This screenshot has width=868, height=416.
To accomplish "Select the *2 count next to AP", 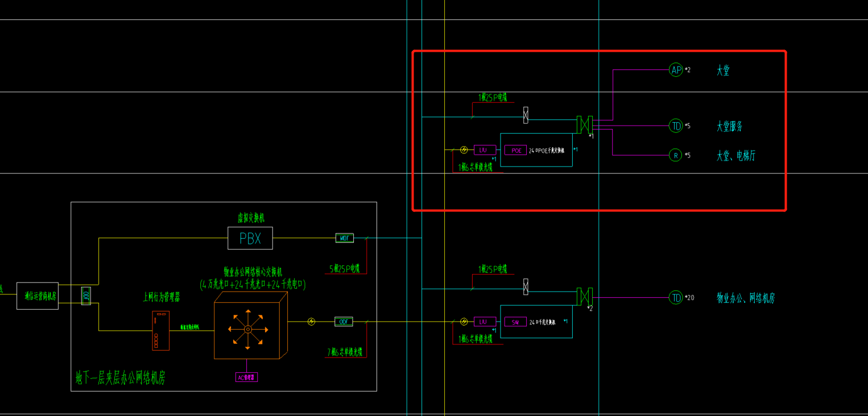I will (x=688, y=70).
